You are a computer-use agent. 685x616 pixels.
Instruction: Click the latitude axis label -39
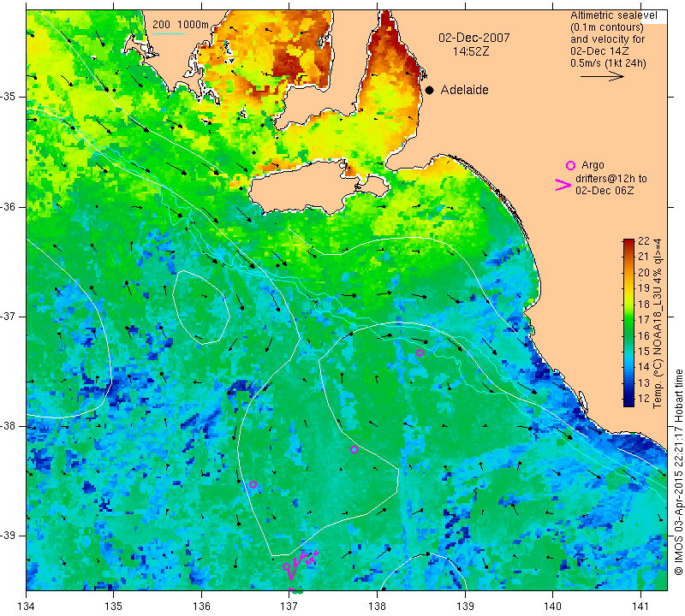[x=9, y=536]
